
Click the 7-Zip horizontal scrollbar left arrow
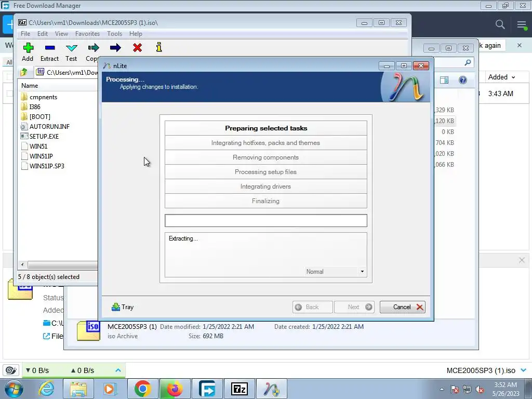pos(22,264)
